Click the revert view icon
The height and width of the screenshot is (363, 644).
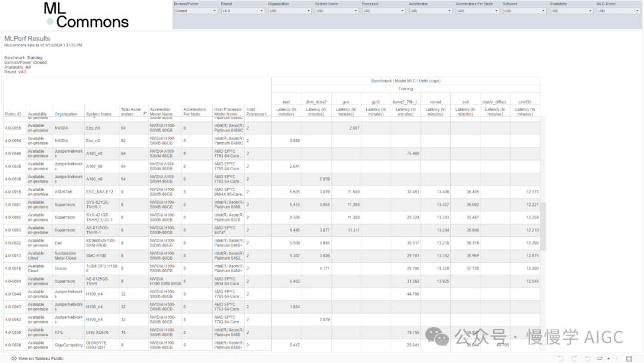[587, 358]
